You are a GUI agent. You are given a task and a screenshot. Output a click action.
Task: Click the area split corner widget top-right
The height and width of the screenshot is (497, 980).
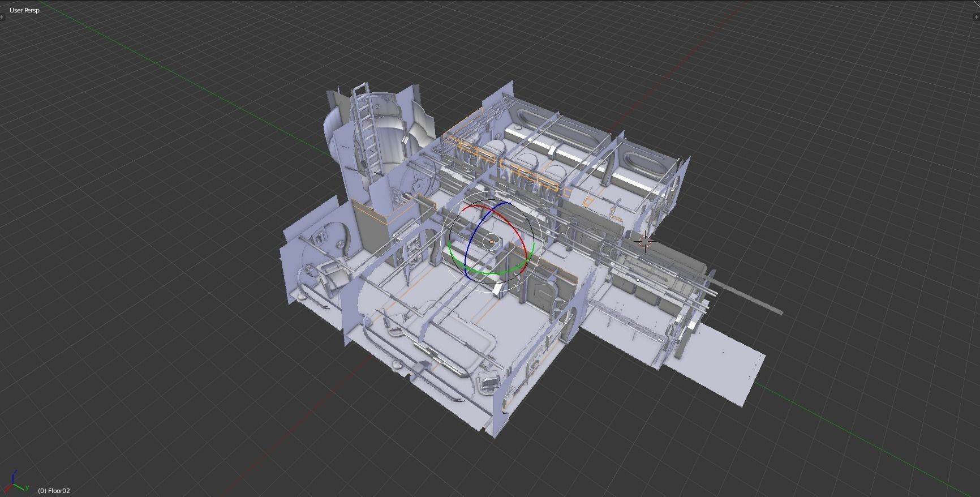tap(976, 3)
